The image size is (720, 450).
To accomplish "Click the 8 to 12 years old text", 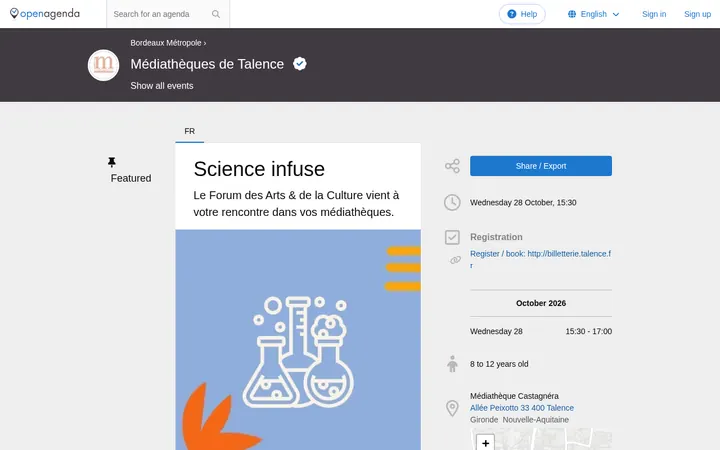I will (499, 364).
